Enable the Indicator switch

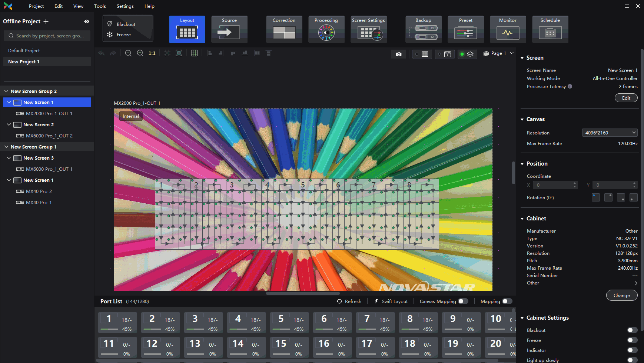633,350
